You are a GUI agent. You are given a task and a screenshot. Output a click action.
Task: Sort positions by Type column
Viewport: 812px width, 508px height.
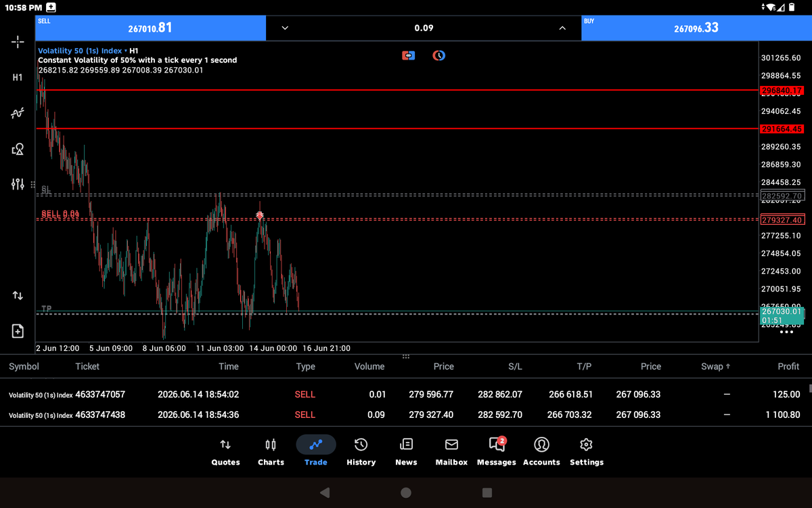(x=305, y=366)
